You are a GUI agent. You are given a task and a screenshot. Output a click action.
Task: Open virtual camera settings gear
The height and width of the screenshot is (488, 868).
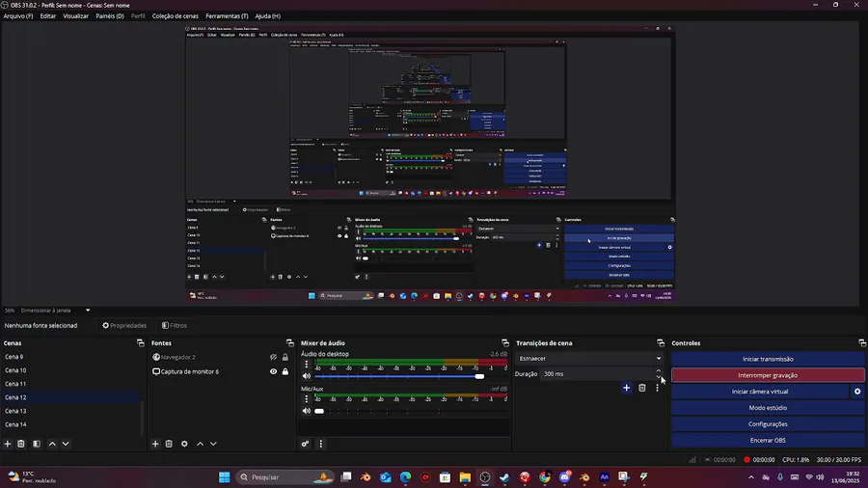(857, 392)
